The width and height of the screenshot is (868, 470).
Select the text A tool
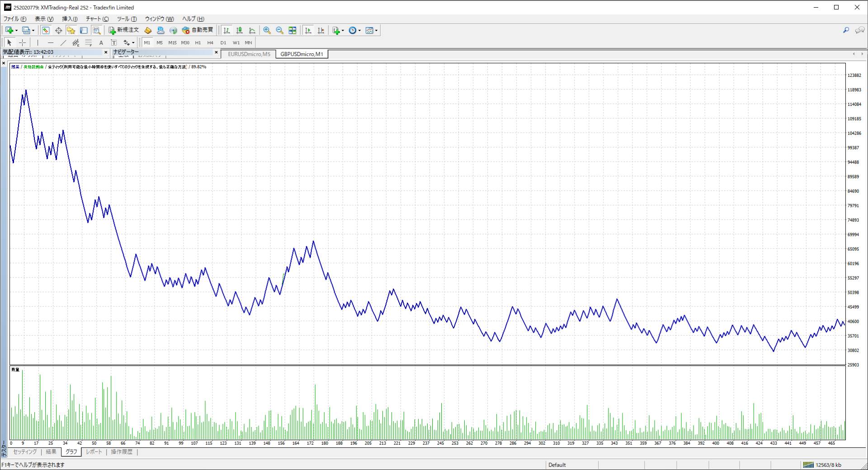click(101, 42)
